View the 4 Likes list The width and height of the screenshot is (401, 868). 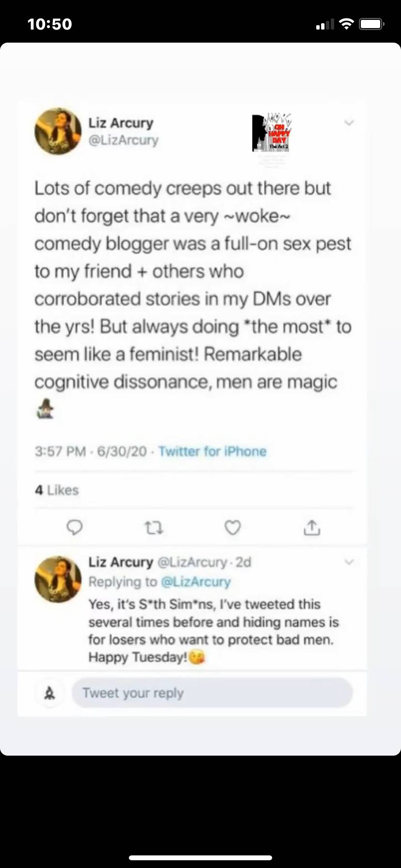(57, 490)
